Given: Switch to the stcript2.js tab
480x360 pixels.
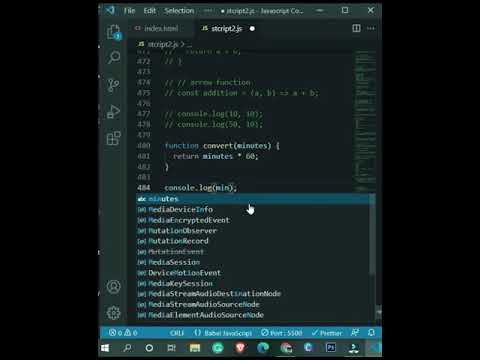Looking at the screenshot, I should pos(227,29).
